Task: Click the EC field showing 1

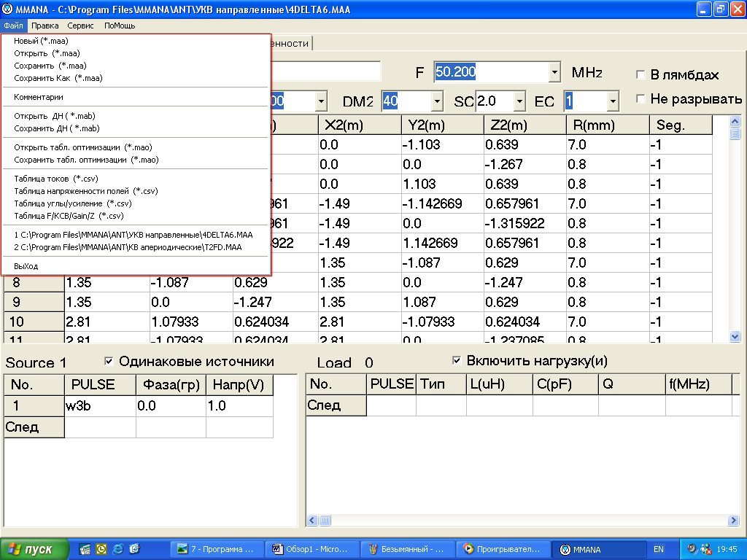Action: coord(586,101)
